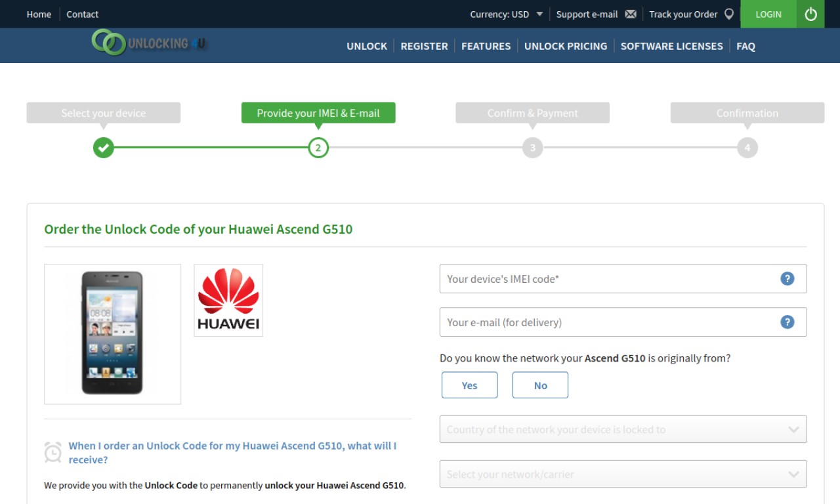The height and width of the screenshot is (504, 840).
Task: Expand the country of network dropdown
Action: (x=623, y=429)
